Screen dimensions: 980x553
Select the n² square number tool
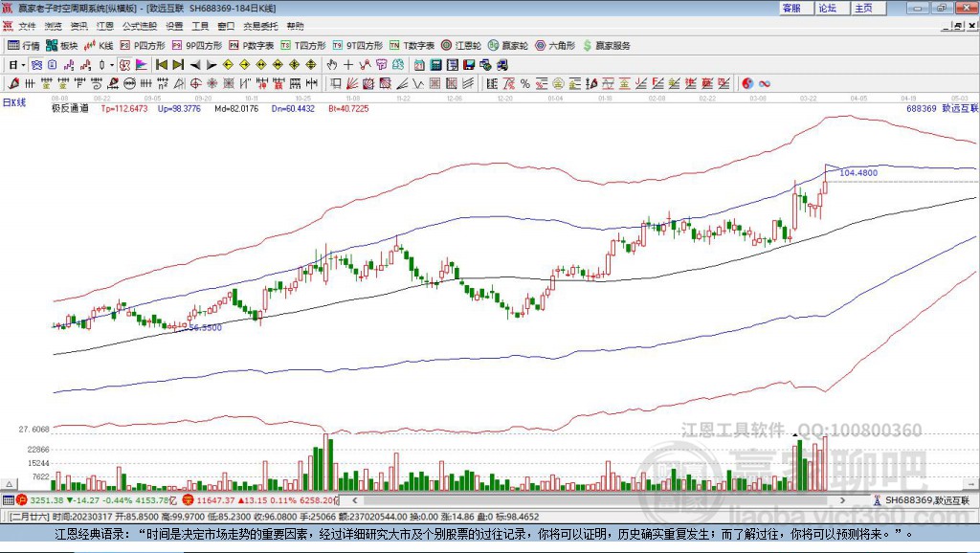click(163, 84)
